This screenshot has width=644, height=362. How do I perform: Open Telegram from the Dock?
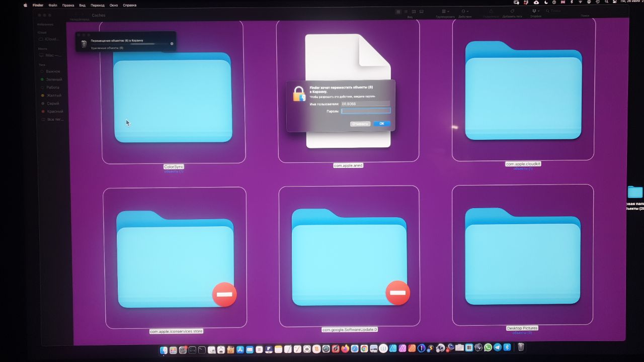coord(498,348)
